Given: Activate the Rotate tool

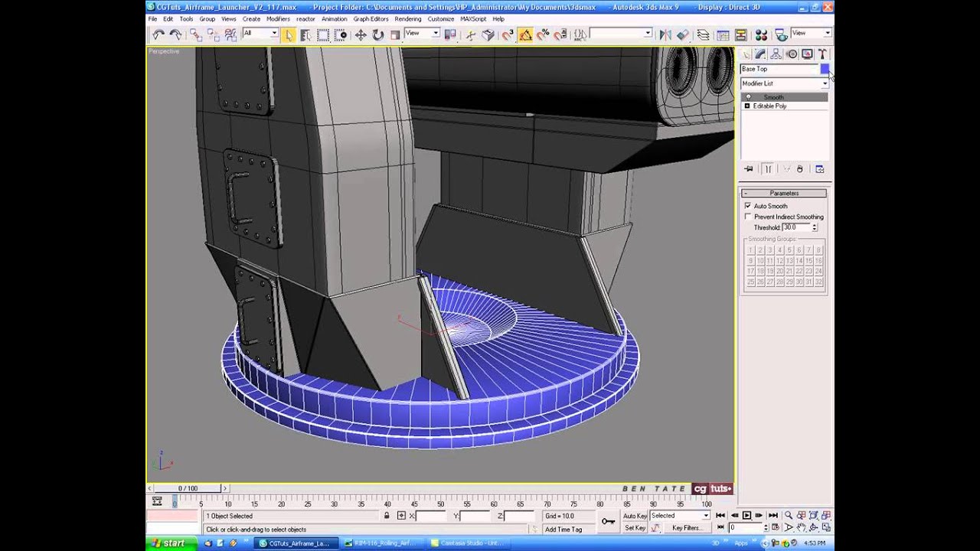Looking at the screenshot, I should (x=377, y=34).
